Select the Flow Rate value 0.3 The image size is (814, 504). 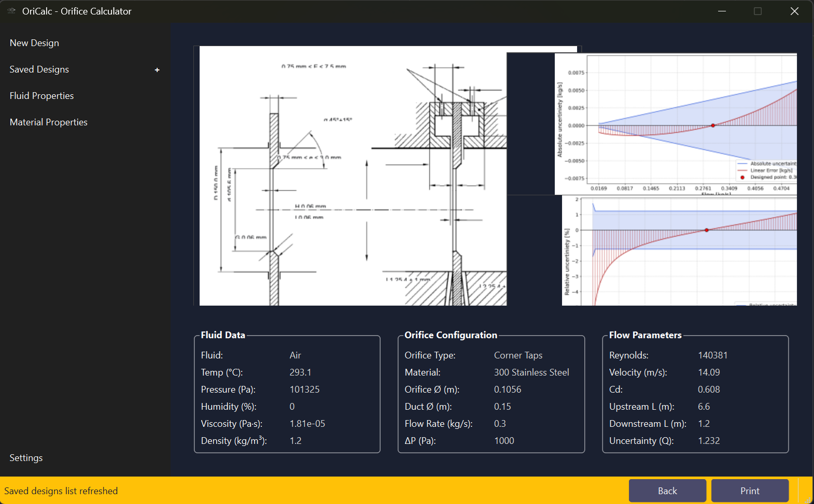500,424
